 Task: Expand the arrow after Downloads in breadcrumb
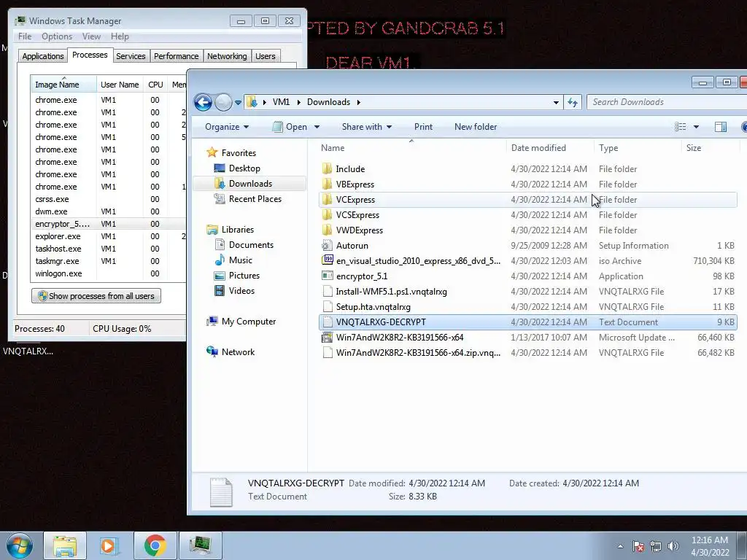click(358, 102)
